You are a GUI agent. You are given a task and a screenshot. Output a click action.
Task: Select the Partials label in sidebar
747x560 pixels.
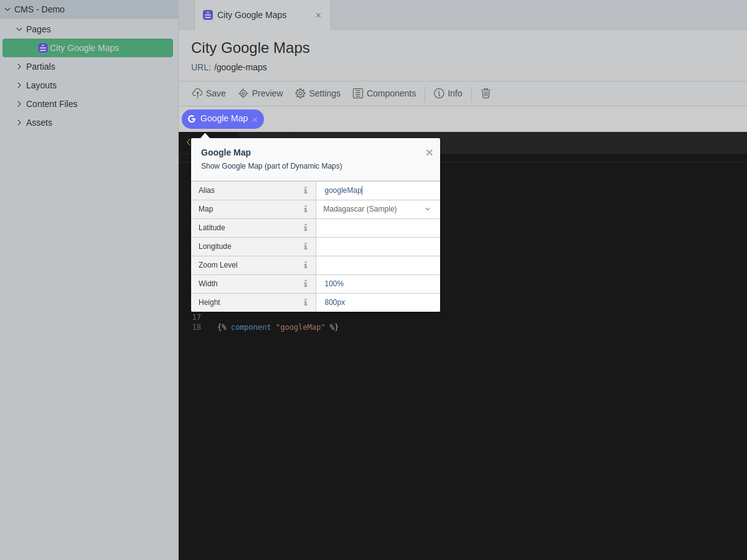point(40,67)
